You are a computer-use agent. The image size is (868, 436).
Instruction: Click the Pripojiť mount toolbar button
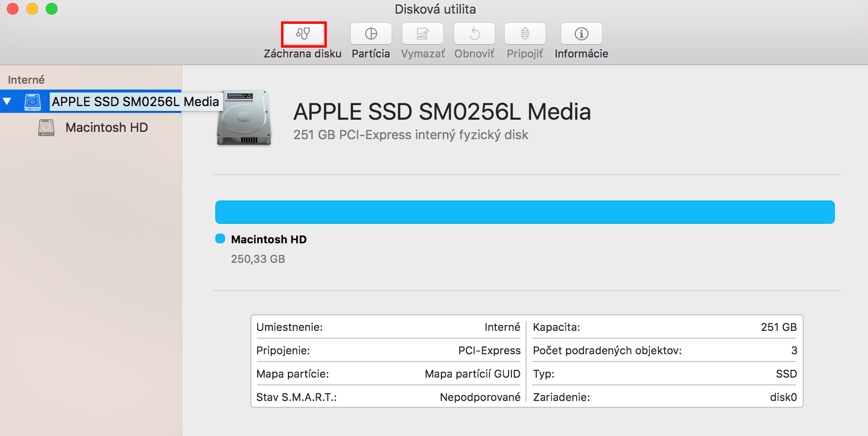(525, 34)
